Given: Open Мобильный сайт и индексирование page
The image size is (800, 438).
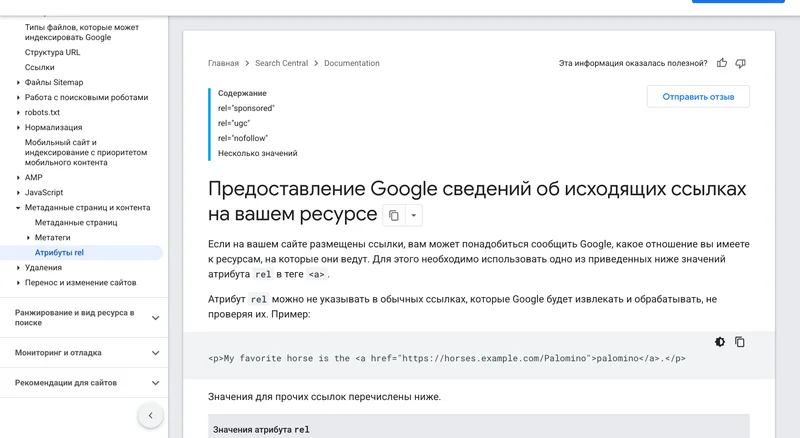Looking at the screenshot, I should tap(86, 152).
